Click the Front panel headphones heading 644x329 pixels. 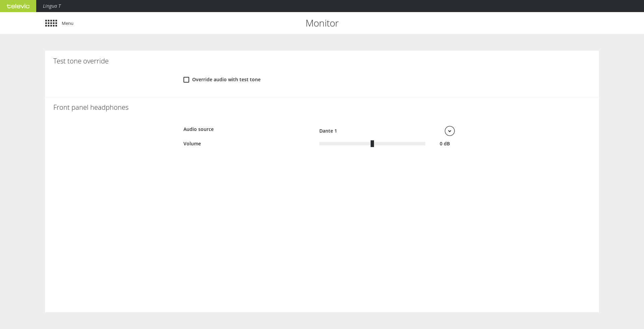click(91, 107)
